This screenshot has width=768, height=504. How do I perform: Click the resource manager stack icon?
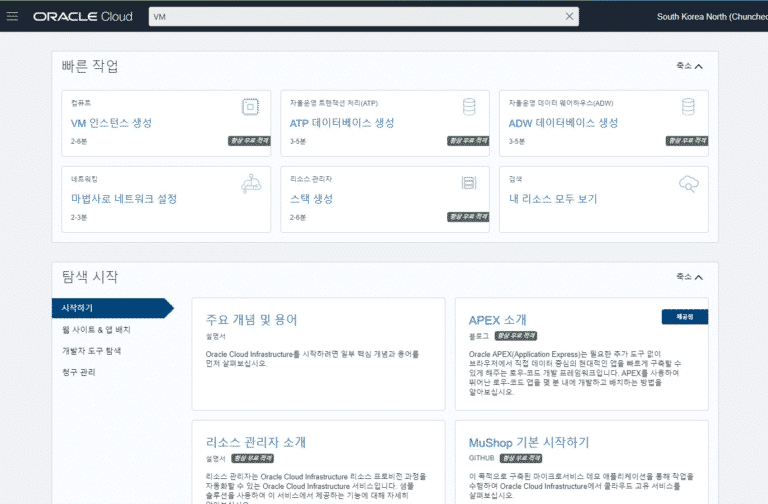pos(469,183)
